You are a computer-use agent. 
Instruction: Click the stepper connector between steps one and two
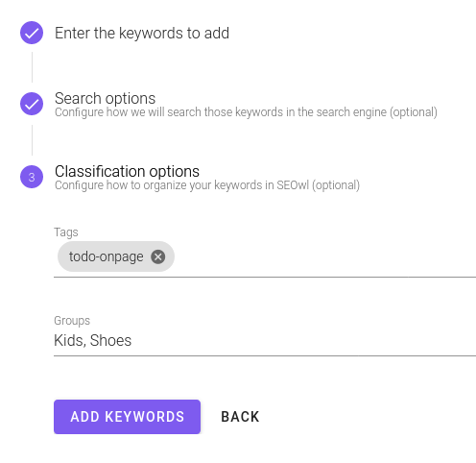click(32, 67)
